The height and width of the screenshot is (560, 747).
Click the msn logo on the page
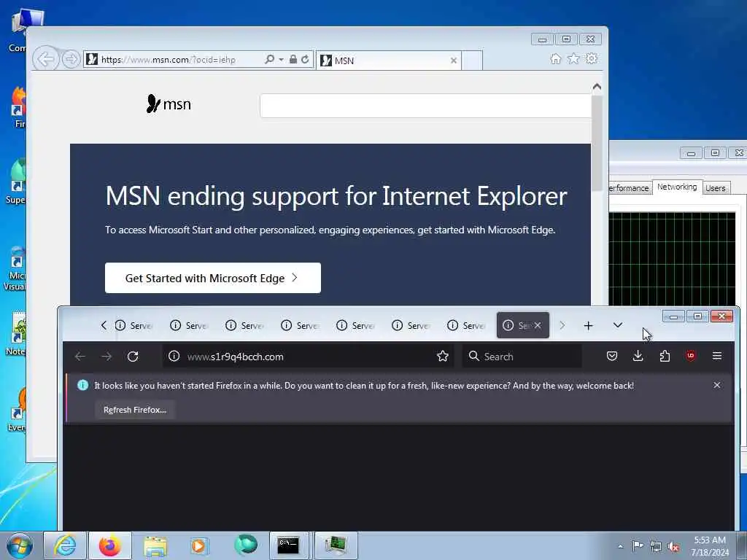tap(169, 104)
